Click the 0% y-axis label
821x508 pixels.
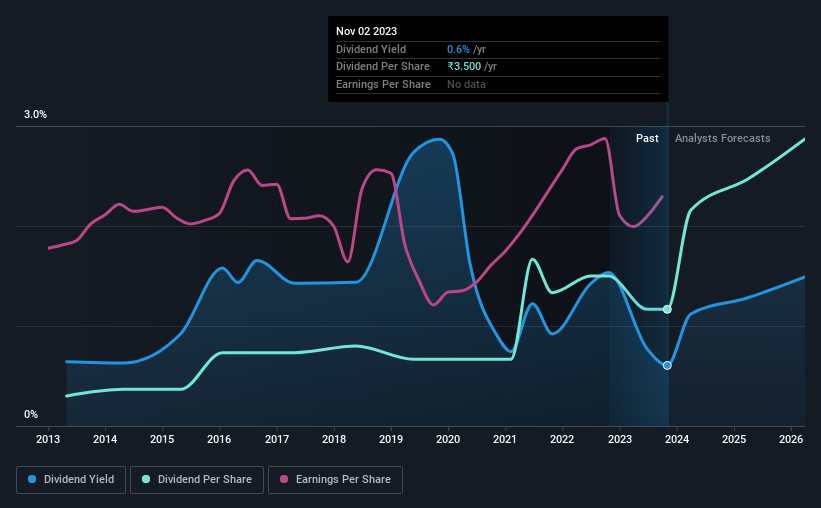pos(31,414)
